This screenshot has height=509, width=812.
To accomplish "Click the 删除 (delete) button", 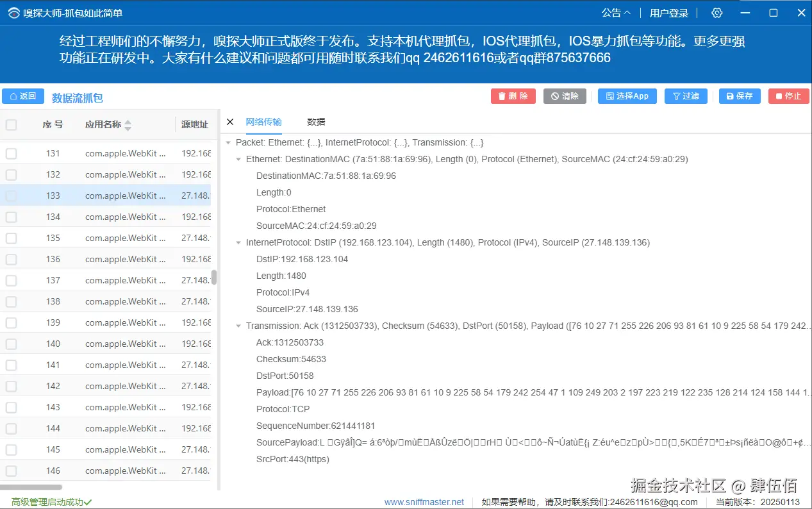I will (513, 96).
